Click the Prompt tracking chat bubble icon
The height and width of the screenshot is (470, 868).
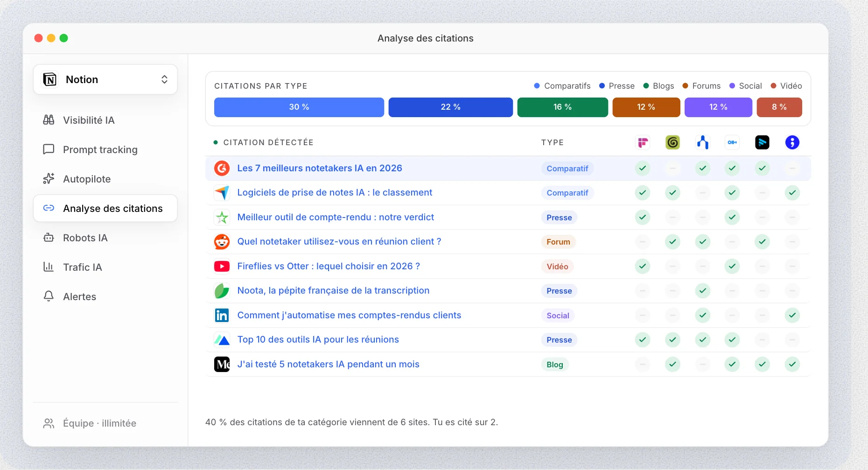[49, 149]
